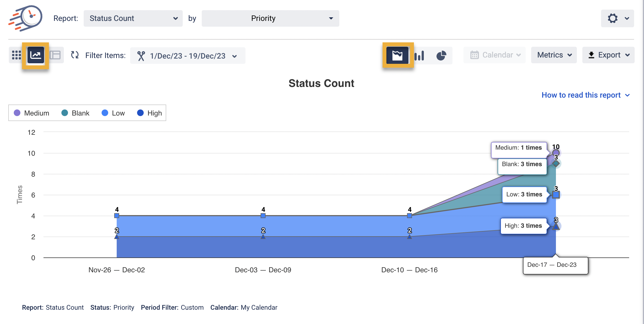Open the Status Count report dropdown
Image resolution: width=644 pixels, height=324 pixels.
(x=133, y=18)
